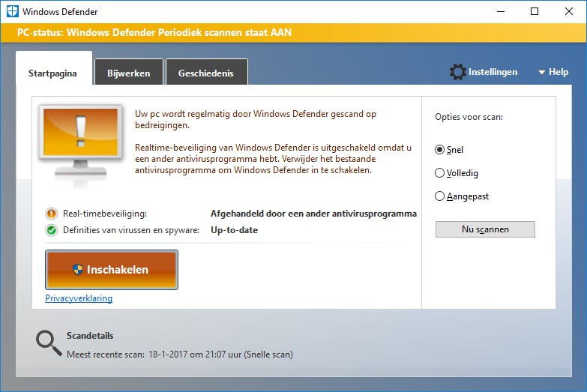Open the Bijwerken tab
Image resolution: width=587 pixels, height=392 pixels.
[x=129, y=73]
